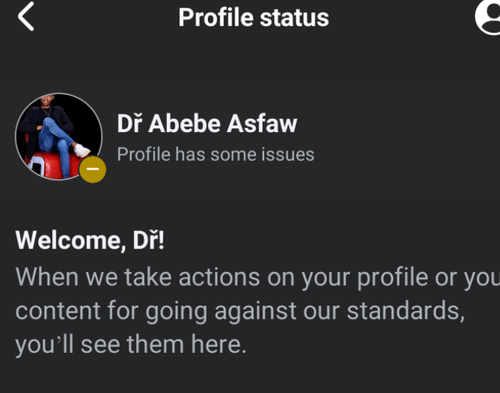Tap the word Asfaw in the name

coord(262,124)
